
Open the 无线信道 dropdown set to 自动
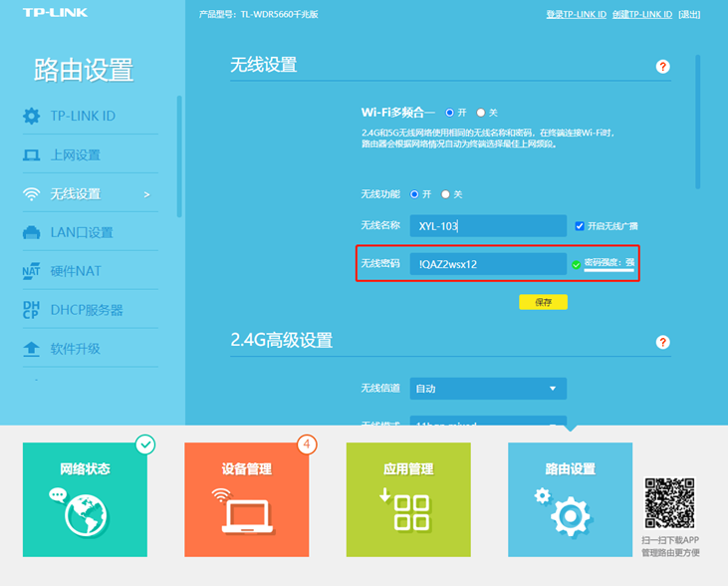click(488, 389)
